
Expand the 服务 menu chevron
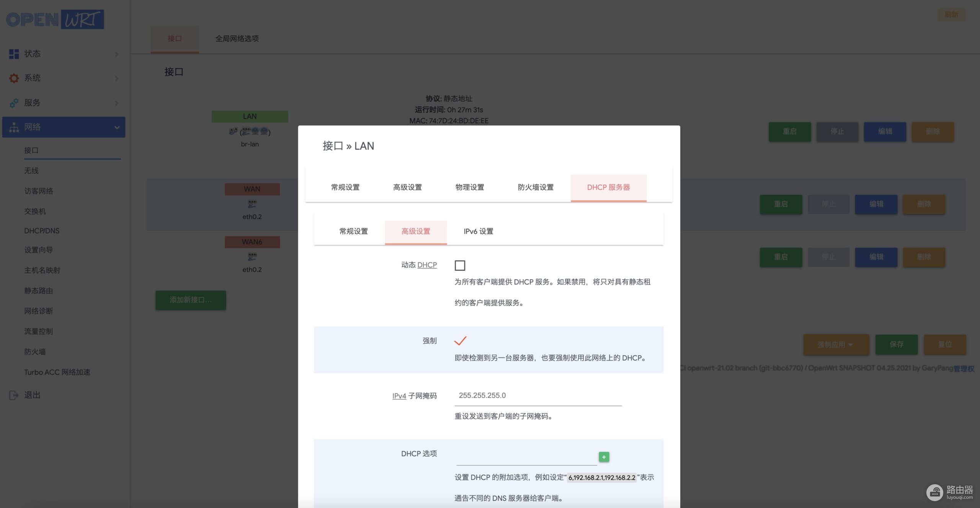[116, 103]
